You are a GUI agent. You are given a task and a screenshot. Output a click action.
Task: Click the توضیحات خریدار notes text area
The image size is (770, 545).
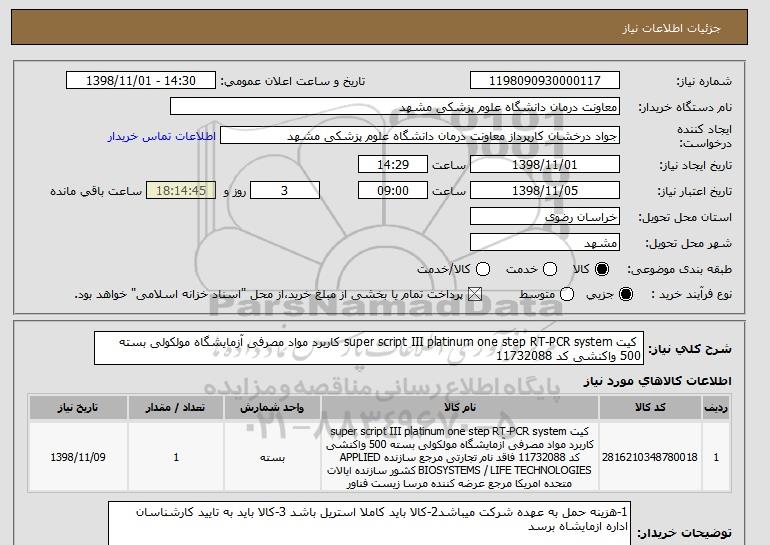(369, 523)
